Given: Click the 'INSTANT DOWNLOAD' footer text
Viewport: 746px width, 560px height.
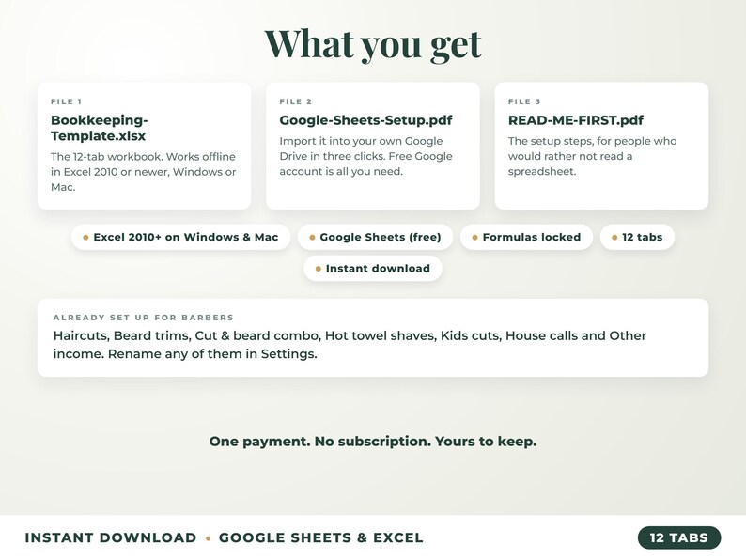Looking at the screenshot, I should [111, 537].
